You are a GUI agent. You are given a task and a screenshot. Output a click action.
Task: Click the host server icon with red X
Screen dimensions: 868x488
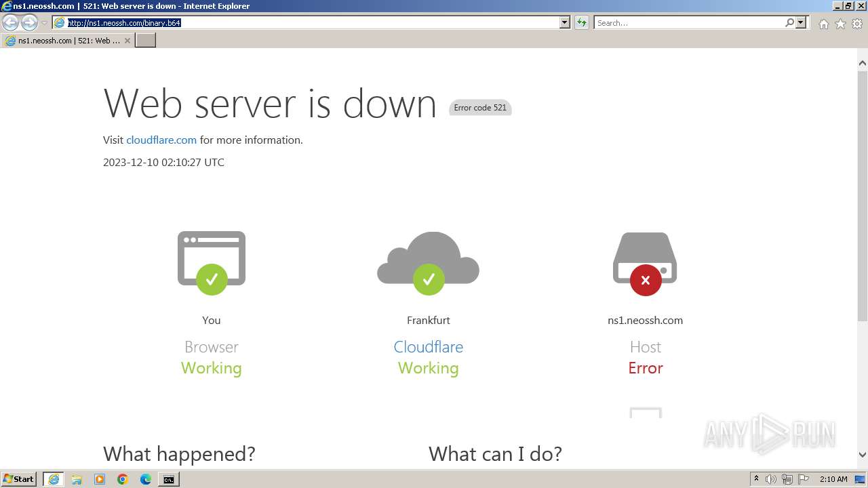coord(645,264)
